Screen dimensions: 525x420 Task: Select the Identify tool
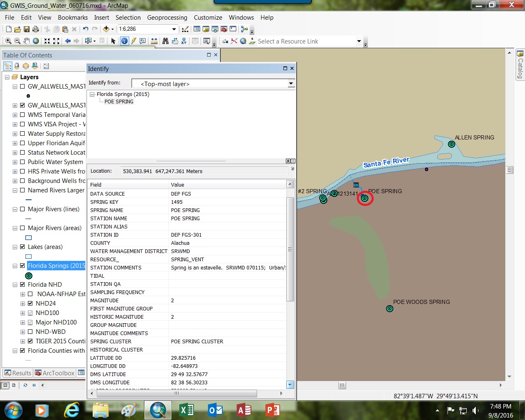(124, 41)
